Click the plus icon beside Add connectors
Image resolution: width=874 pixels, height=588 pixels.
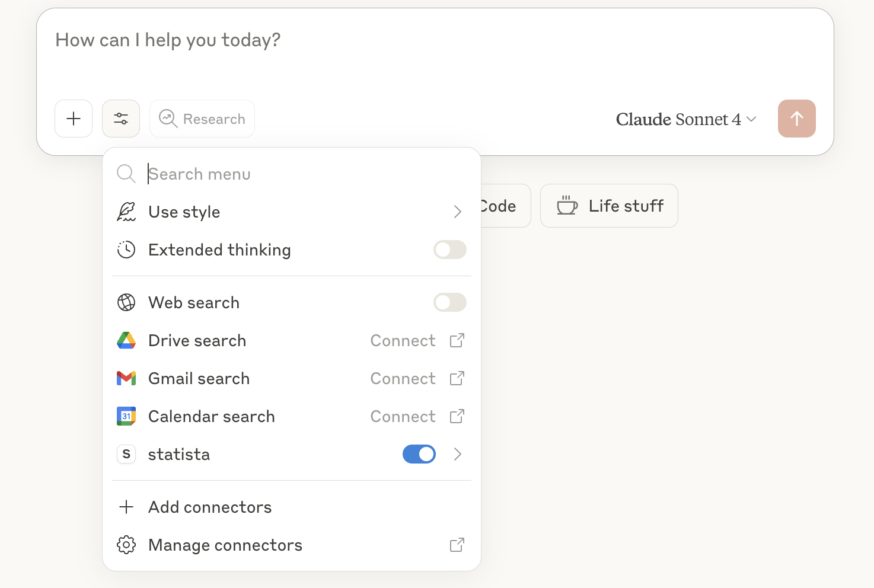[x=126, y=507]
